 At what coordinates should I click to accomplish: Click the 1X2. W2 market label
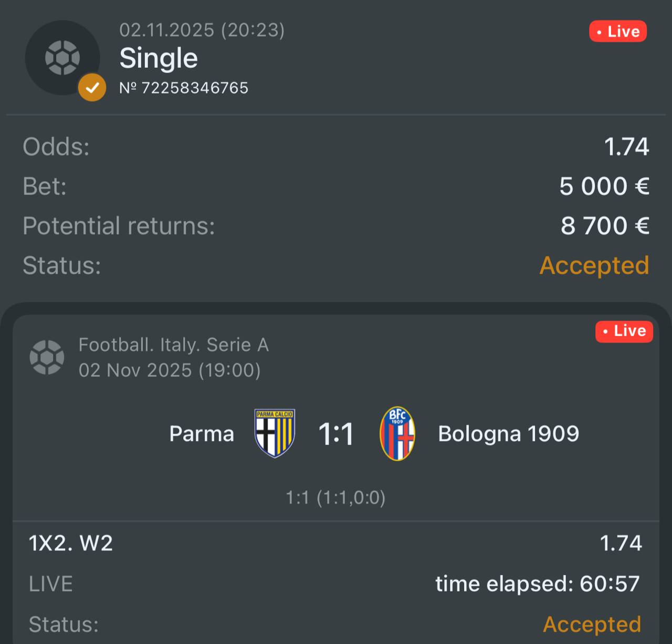click(x=71, y=543)
